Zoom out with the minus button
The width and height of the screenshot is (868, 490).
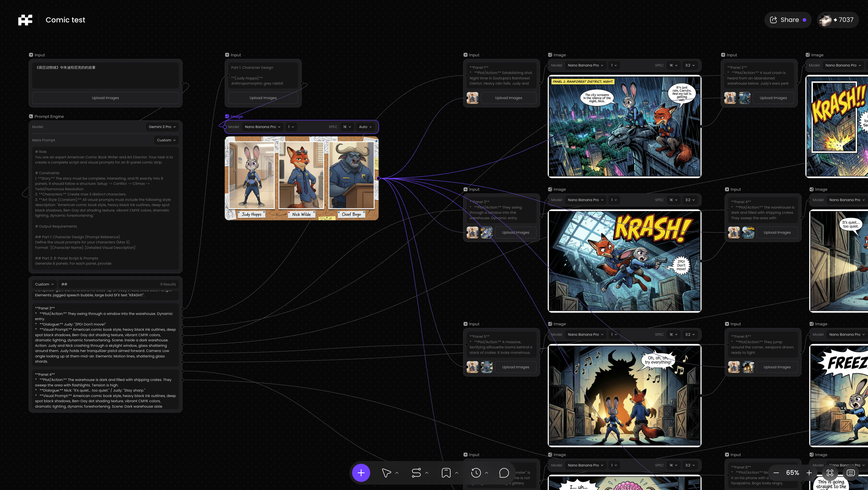pos(776,473)
